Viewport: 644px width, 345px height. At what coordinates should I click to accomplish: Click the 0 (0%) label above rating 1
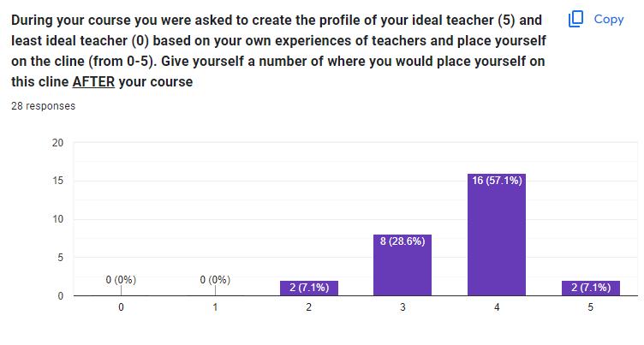(x=215, y=280)
